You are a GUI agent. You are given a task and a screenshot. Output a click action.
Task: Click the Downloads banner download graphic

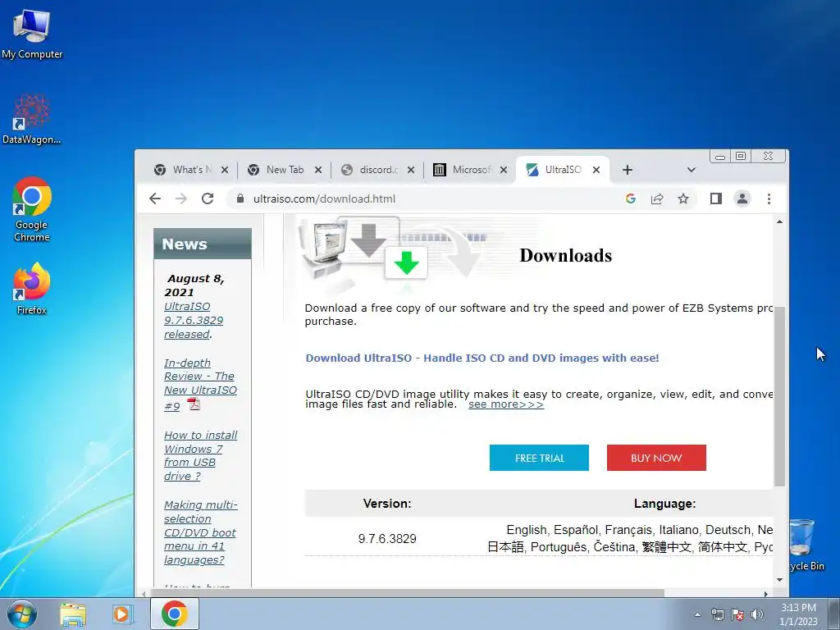[405, 263]
